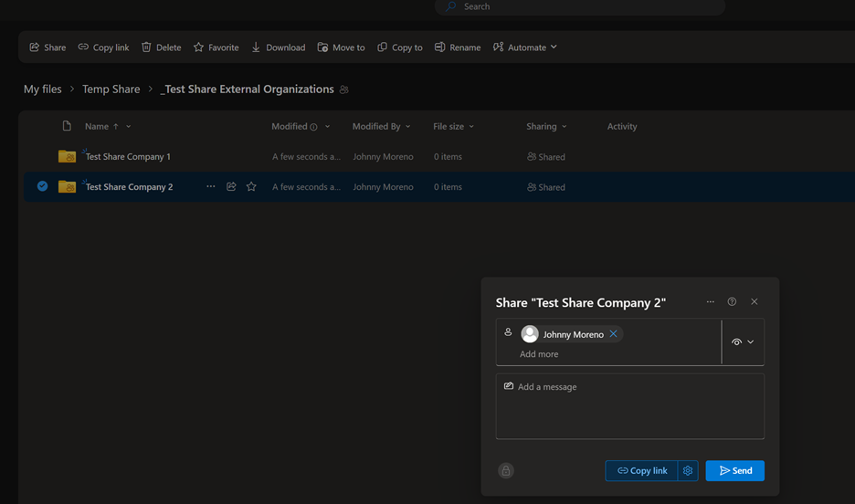855x504 pixels.
Task: Open the Automate dropdown menu
Action: [525, 47]
